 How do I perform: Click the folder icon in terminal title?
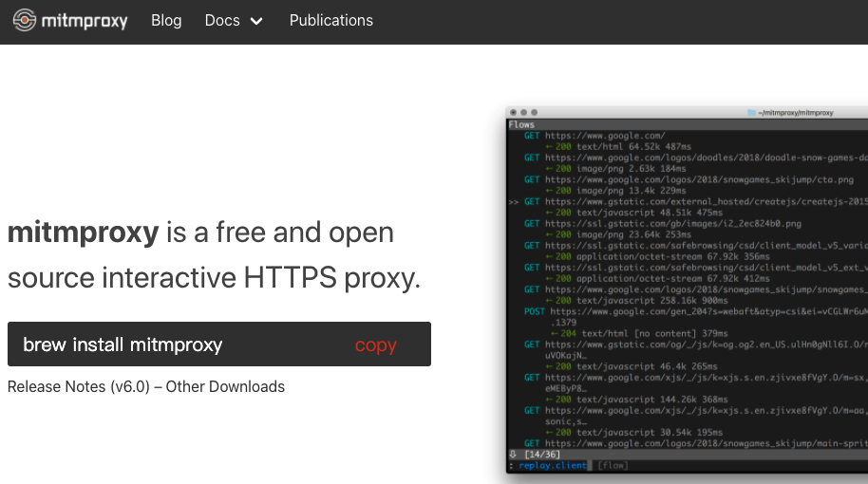coord(751,112)
